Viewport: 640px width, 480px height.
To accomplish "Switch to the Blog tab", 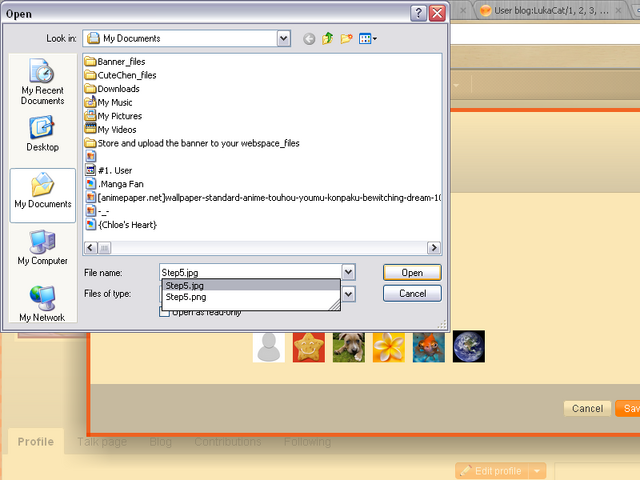I will (x=160, y=442).
